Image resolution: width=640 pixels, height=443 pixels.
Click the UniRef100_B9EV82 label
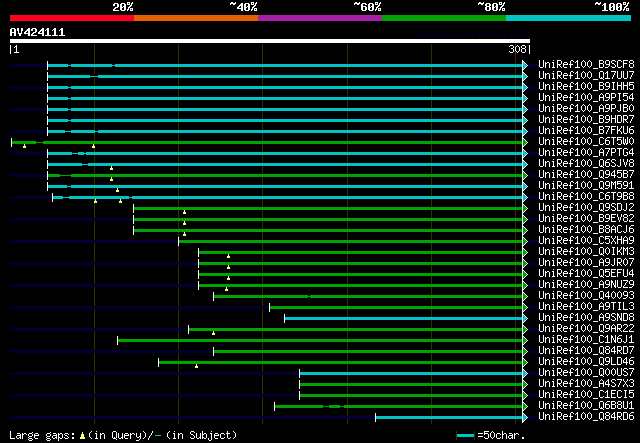tap(586, 218)
